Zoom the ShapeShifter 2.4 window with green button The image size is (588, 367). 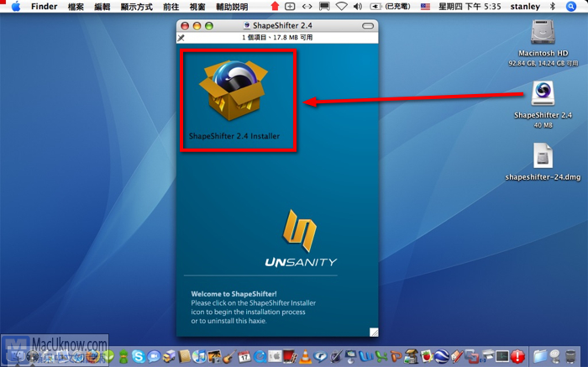(209, 25)
